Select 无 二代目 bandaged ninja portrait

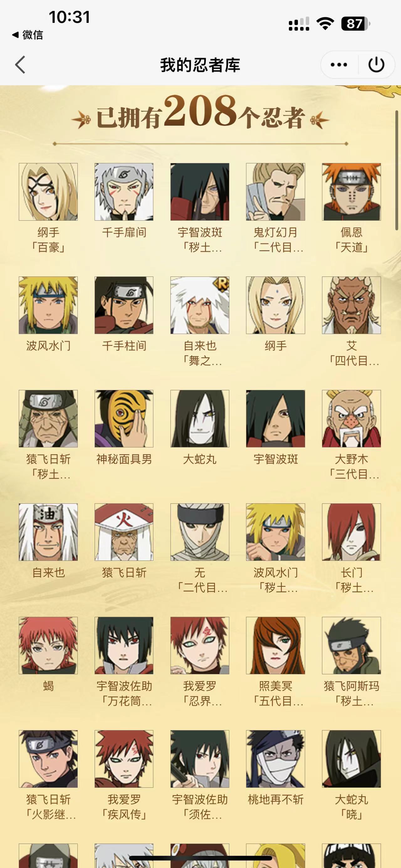(200, 532)
